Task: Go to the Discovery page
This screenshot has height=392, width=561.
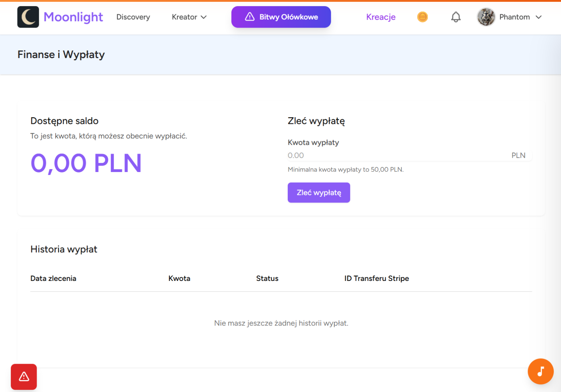Action: tap(133, 17)
